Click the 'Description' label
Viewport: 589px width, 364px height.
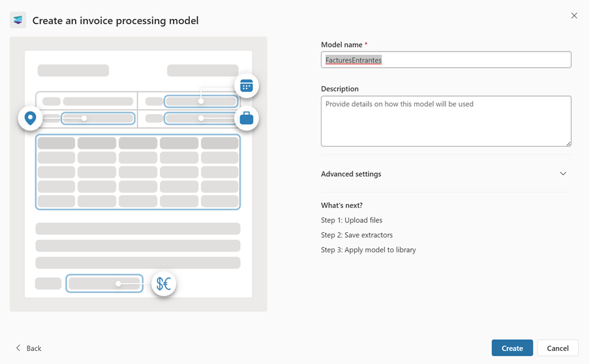[x=340, y=89]
